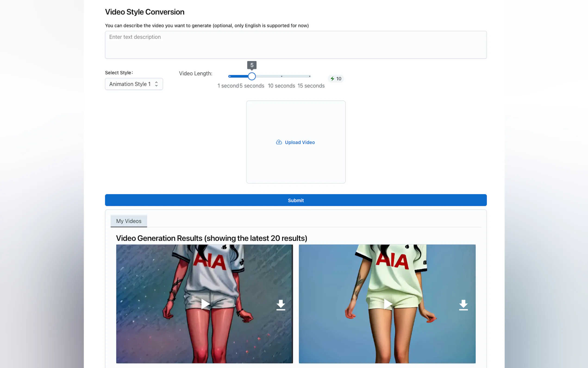Viewport: 588px width, 368px height.
Task: Switch to the My Videos tab
Action: (x=128, y=221)
